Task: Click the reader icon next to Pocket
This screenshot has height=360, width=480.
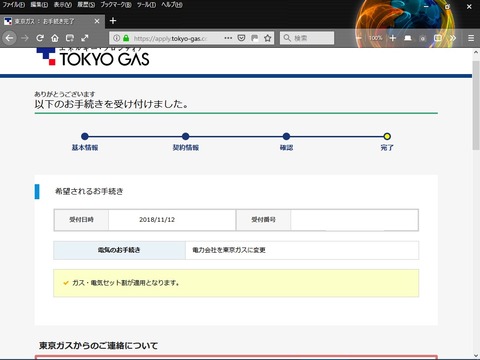Action: coord(255,38)
